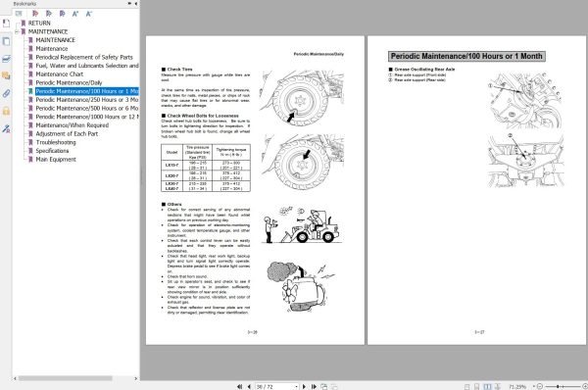The height and width of the screenshot is (390, 588).
Task: Switch to single page view mode
Action: [466, 387]
